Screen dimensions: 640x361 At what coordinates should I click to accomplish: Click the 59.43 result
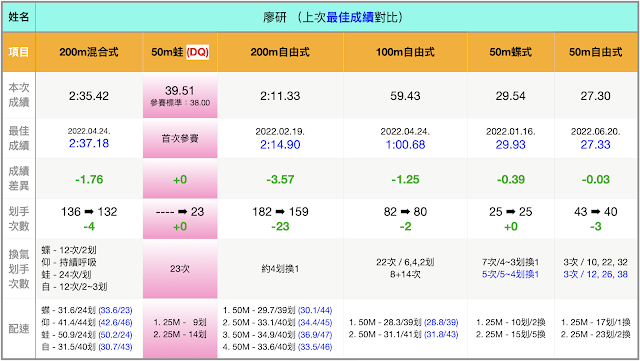(x=405, y=96)
